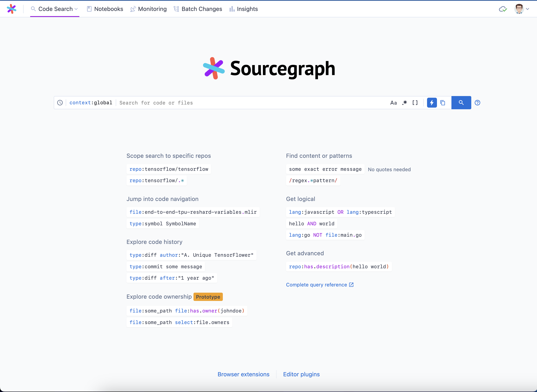Image resolution: width=537 pixels, height=392 pixels.
Task: Expand user menu chevron next to avatar
Action: click(527, 9)
